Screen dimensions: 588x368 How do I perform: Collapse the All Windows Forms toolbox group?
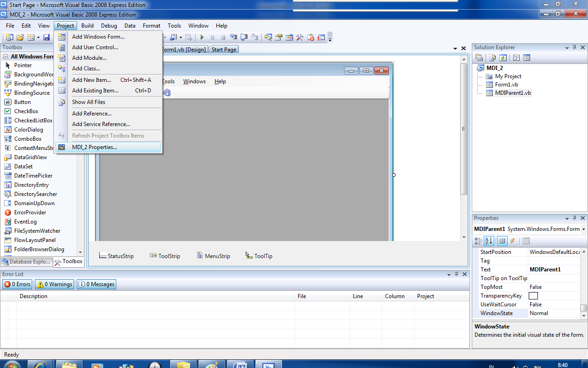click(6, 57)
